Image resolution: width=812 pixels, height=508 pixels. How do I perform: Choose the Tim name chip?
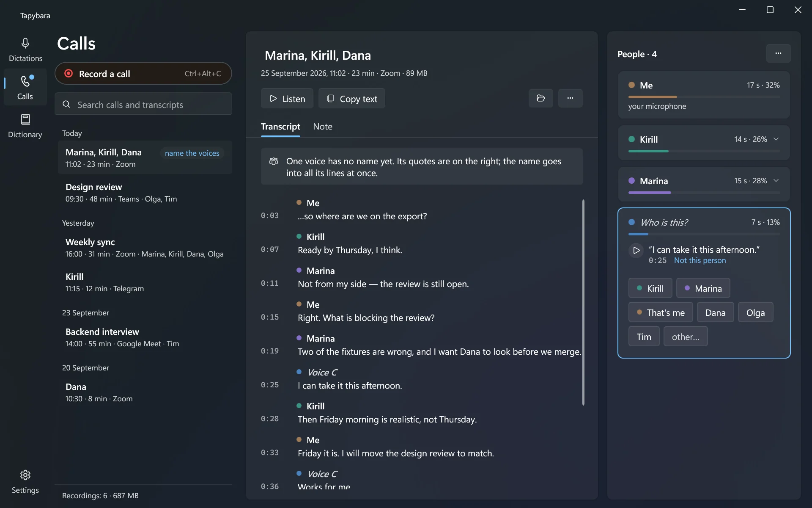coord(644,337)
